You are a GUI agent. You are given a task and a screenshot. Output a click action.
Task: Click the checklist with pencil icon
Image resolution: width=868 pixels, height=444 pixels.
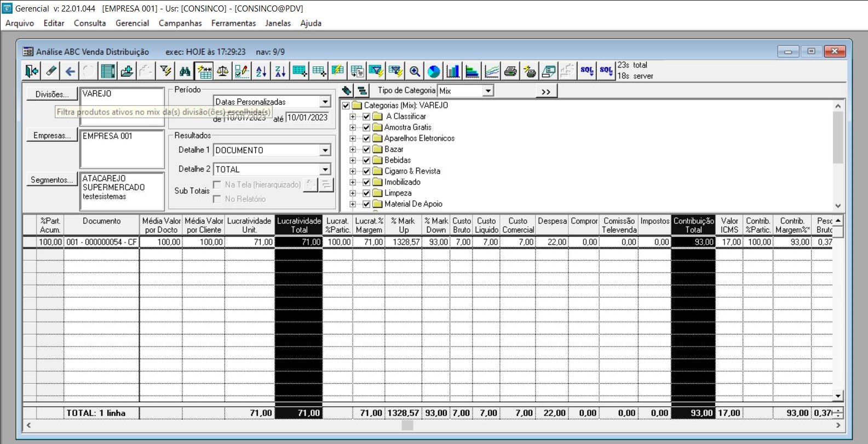(242, 71)
